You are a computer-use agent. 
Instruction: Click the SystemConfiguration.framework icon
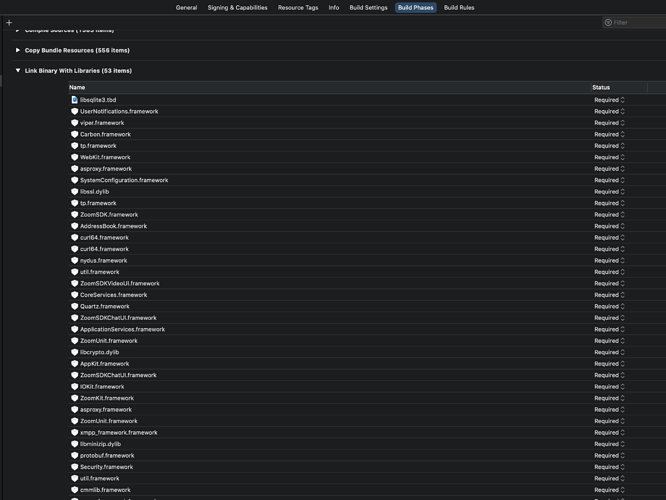point(75,180)
